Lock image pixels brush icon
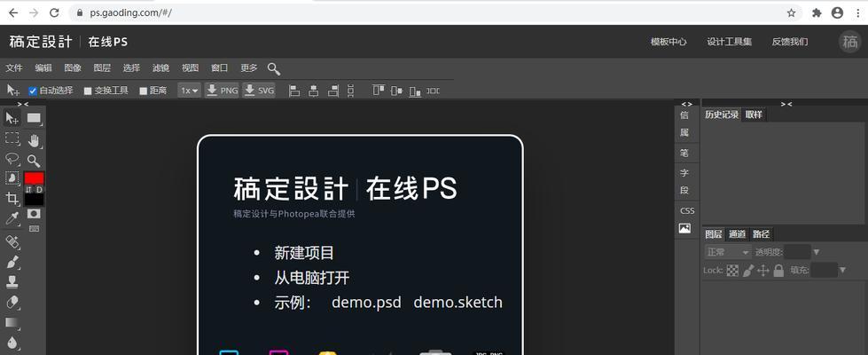 (x=748, y=271)
